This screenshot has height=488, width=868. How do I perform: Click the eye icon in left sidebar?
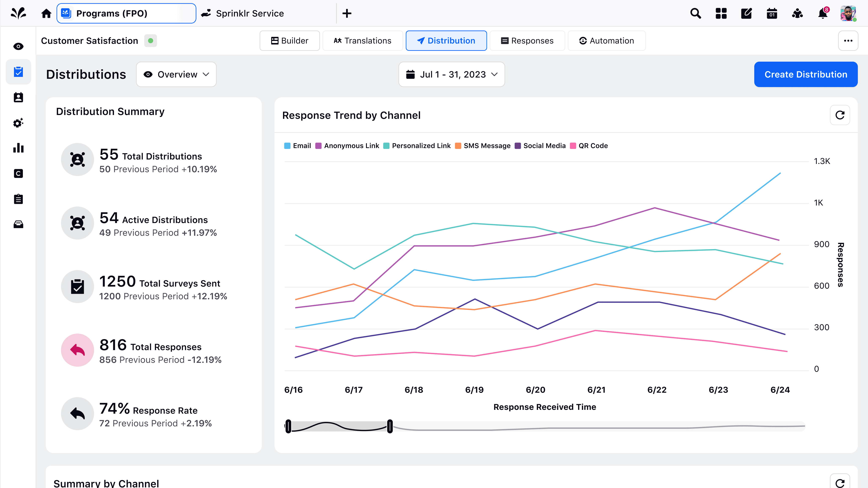pos(18,47)
